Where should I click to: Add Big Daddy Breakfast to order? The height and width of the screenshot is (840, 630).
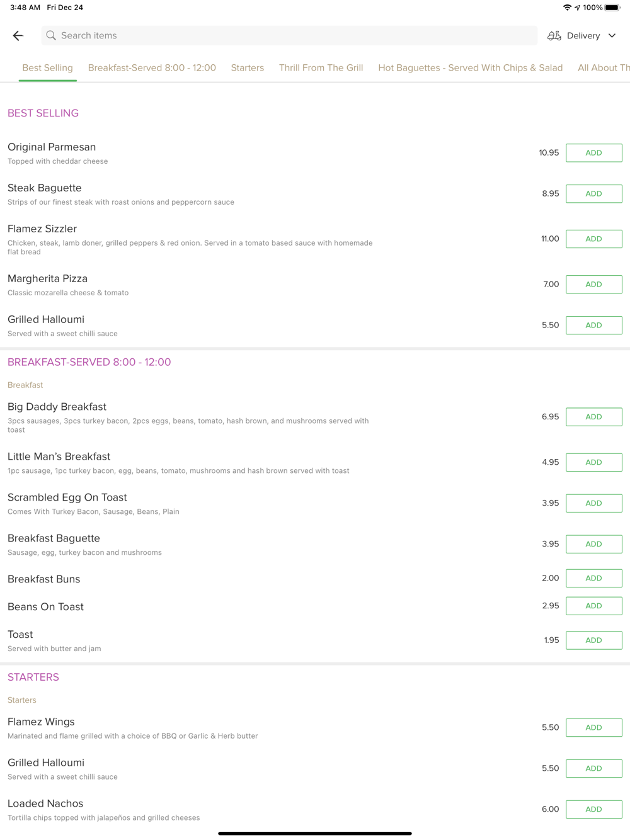point(593,417)
